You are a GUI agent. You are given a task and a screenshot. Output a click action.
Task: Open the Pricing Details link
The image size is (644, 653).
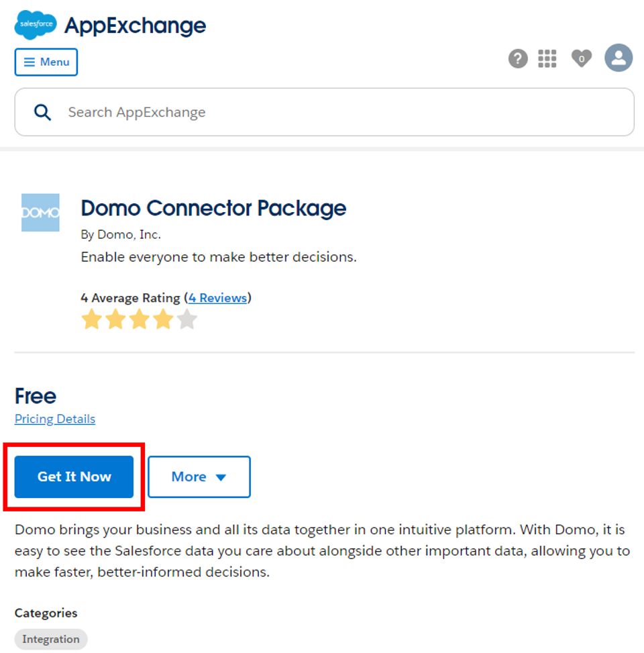click(x=55, y=419)
